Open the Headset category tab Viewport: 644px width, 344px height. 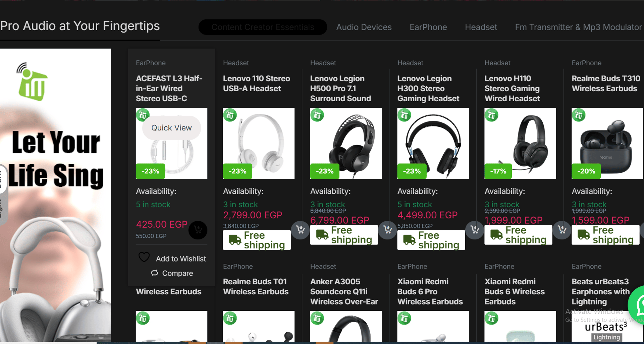coord(481,27)
